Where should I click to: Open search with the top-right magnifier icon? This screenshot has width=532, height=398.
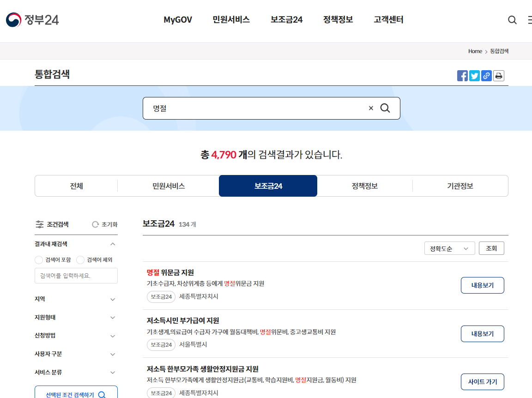point(512,20)
